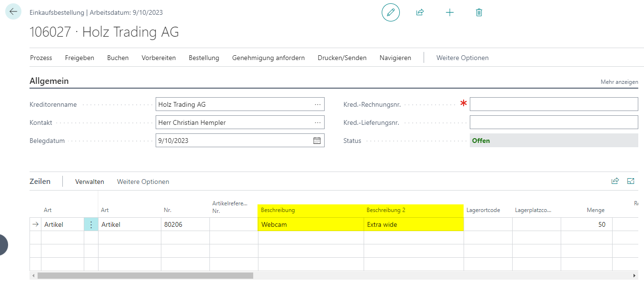The width and height of the screenshot is (644, 283).
Task: Click the Nr. column header
Action: [x=168, y=210]
